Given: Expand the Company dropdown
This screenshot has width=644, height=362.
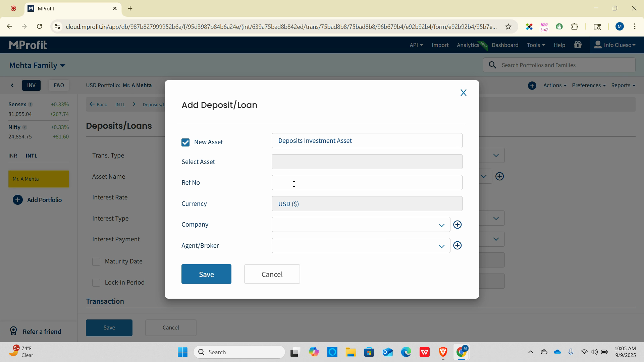Looking at the screenshot, I should pos(441,225).
